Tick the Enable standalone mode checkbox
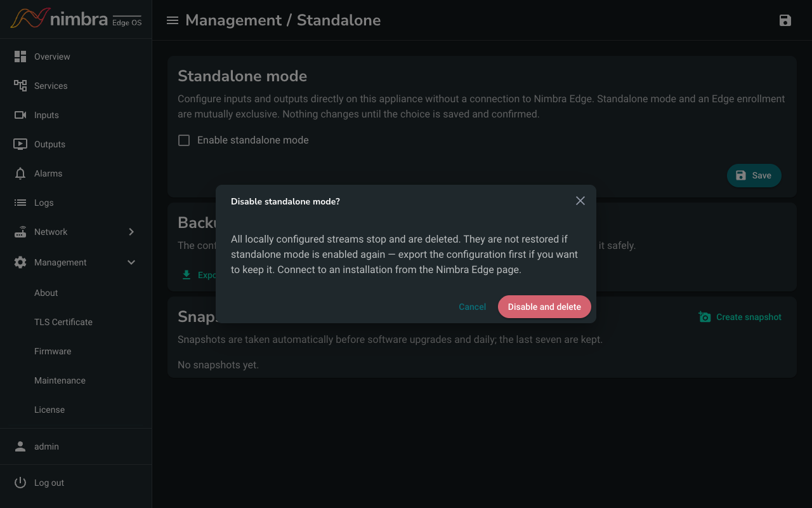 (184, 140)
